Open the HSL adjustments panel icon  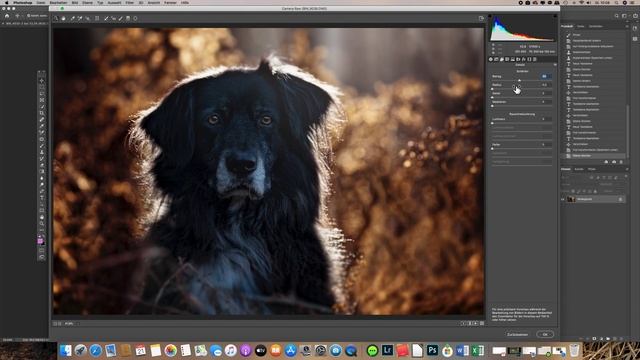pyautogui.click(x=507, y=59)
